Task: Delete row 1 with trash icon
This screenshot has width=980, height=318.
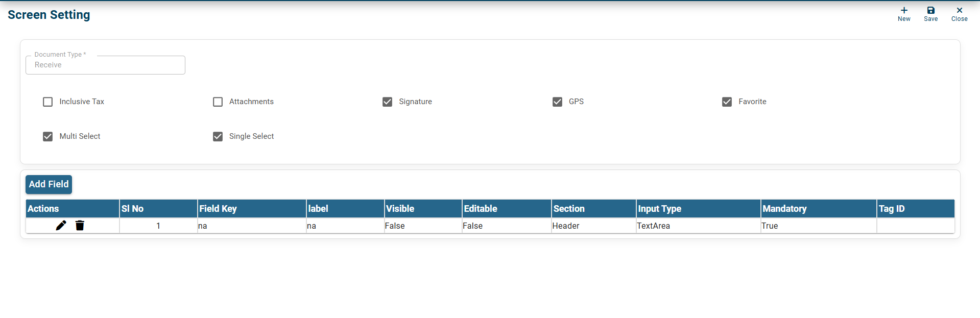Action: click(80, 226)
